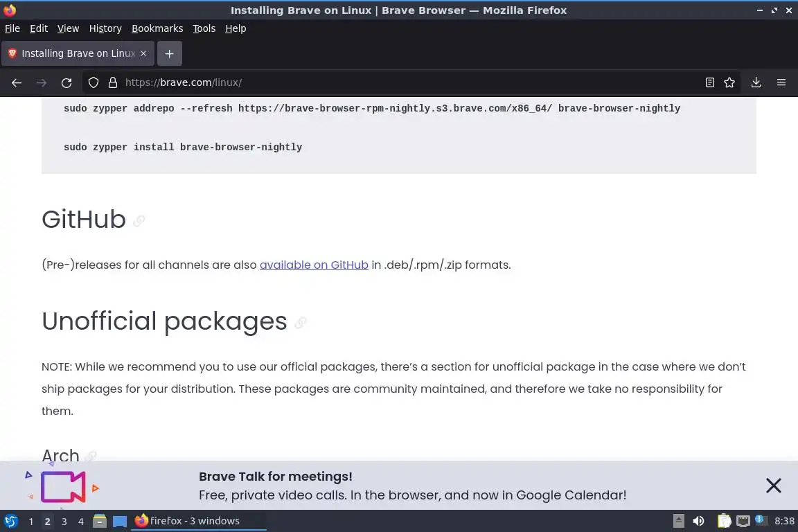Bookmark this page with the star
Screen dimensions: 798x532
[729, 82]
